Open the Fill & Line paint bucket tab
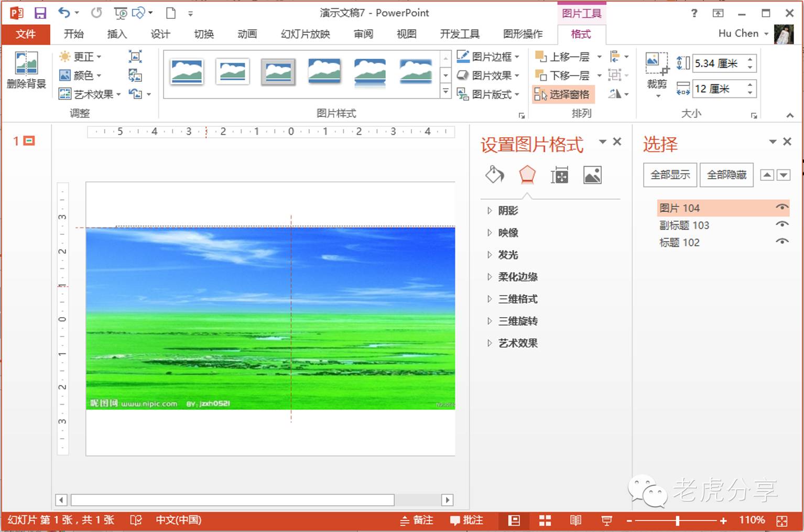The height and width of the screenshot is (532, 804). pos(495,175)
